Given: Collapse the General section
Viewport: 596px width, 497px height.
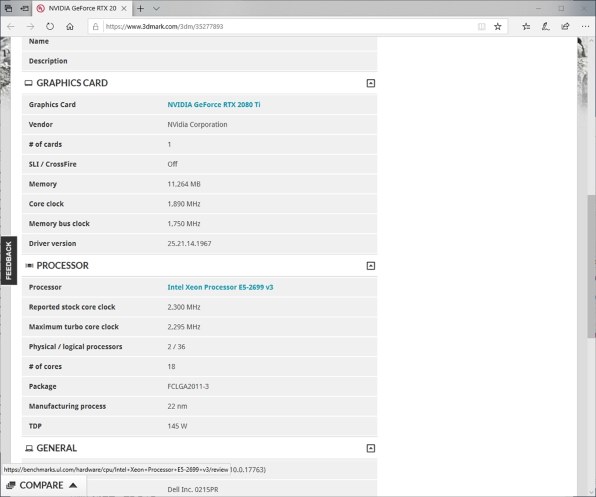Looking at the screenshot, I should 371,448.
